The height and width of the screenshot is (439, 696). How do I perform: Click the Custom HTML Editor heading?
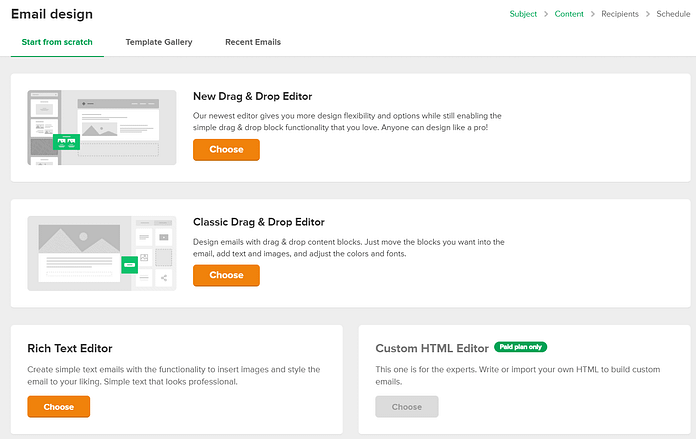pos(432,348)
